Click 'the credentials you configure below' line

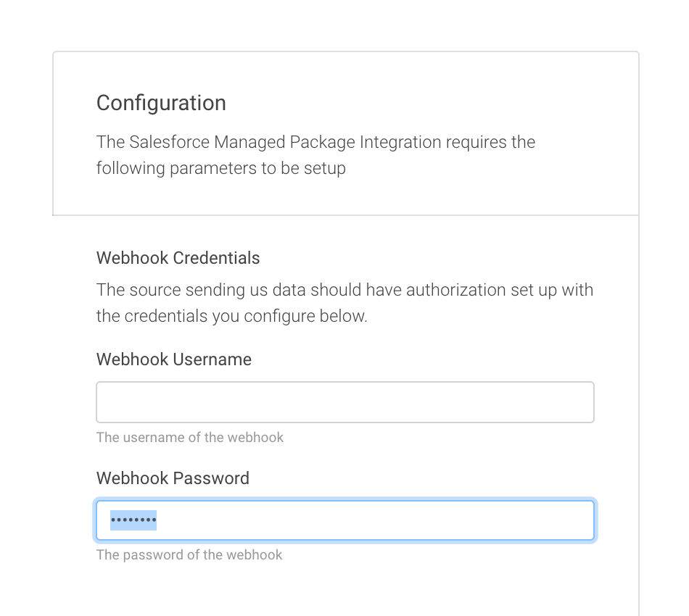tap(231, 316)
